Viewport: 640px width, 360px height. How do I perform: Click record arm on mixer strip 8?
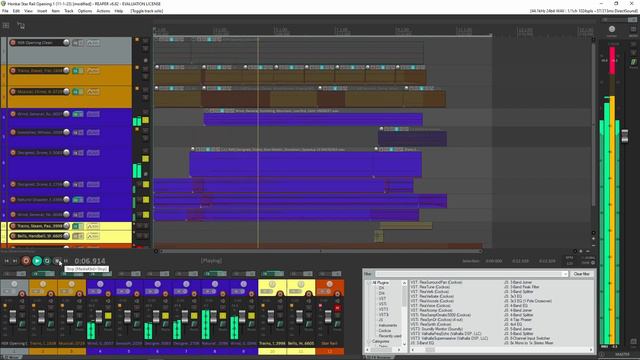[x=222, y=293]
